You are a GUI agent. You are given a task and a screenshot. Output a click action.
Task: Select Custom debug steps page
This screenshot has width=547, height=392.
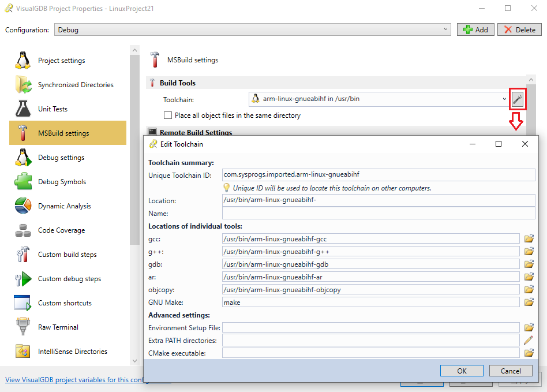pos(68,278)
